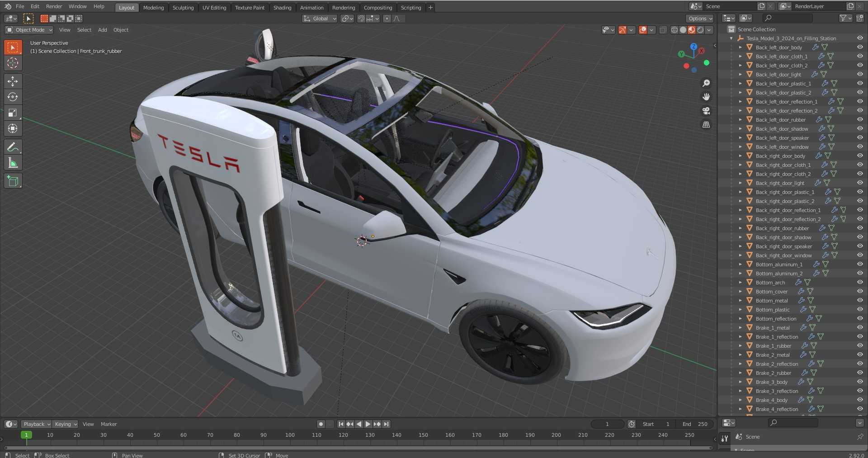
Task: Expand Bottom_cover tree row
Action: (740, 292)
